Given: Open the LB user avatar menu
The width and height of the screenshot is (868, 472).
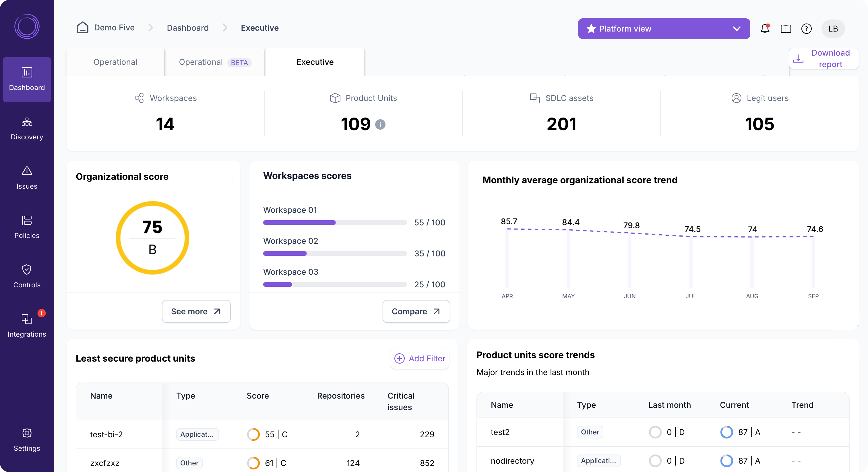Looking at the screenshot, I should [833, 29].
